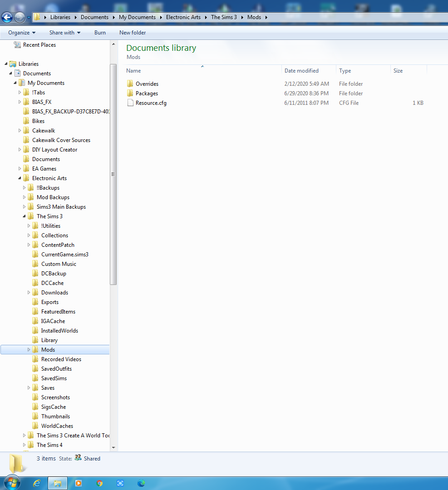Select WorldCaches folder icon
The width and height of the screenshot is (448, 490).
click(x=35, y=426)
